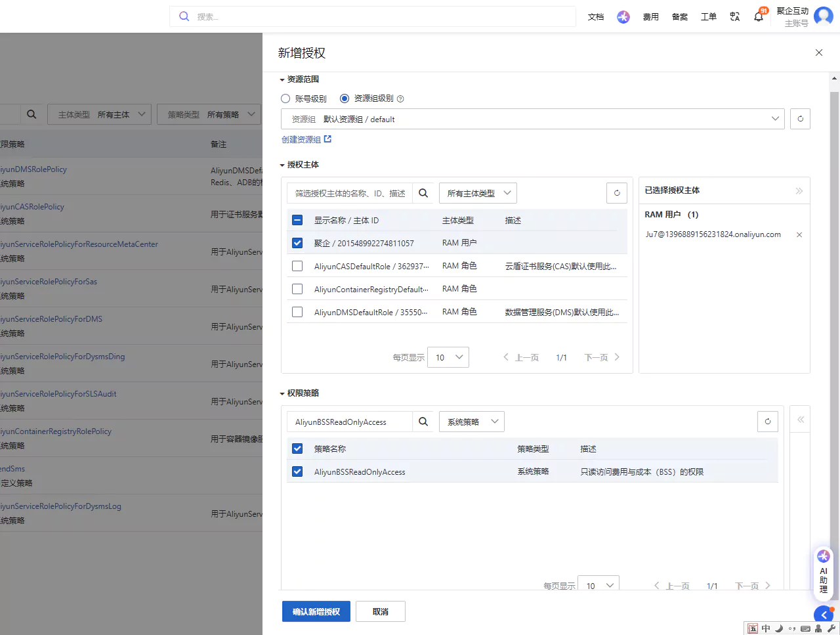Viewport: 840px width, 635px height.
Task: Open the 费用 menu in top bar
Action: [651, 17]
